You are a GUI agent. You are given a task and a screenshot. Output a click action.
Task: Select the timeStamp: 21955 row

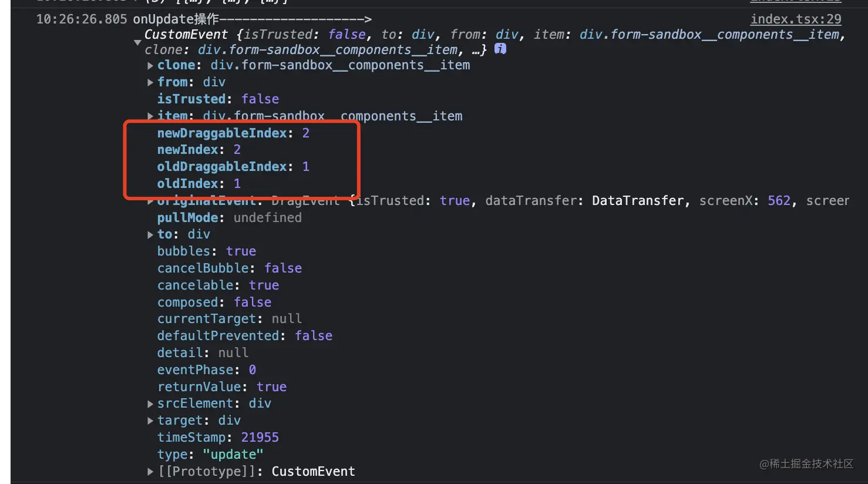[x=218, y=438]
